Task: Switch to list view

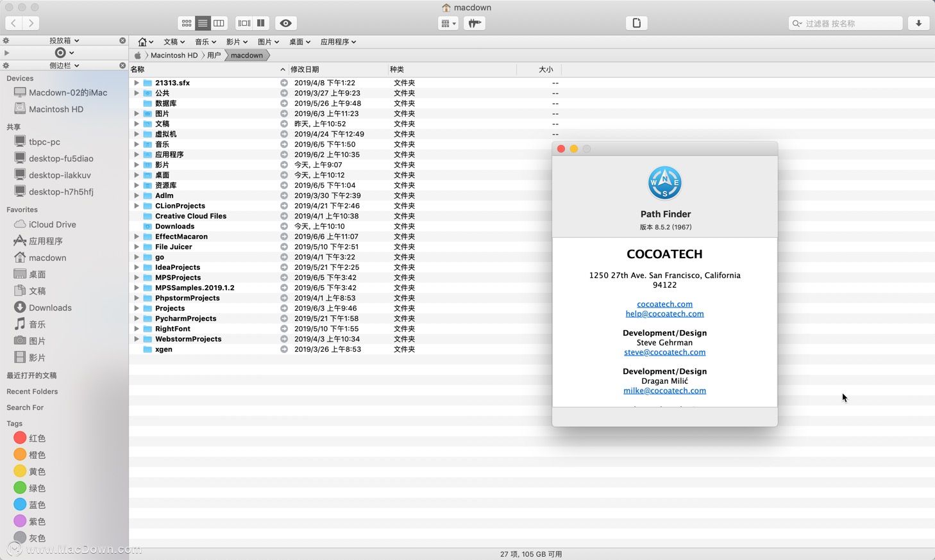Action: (203, 23)
